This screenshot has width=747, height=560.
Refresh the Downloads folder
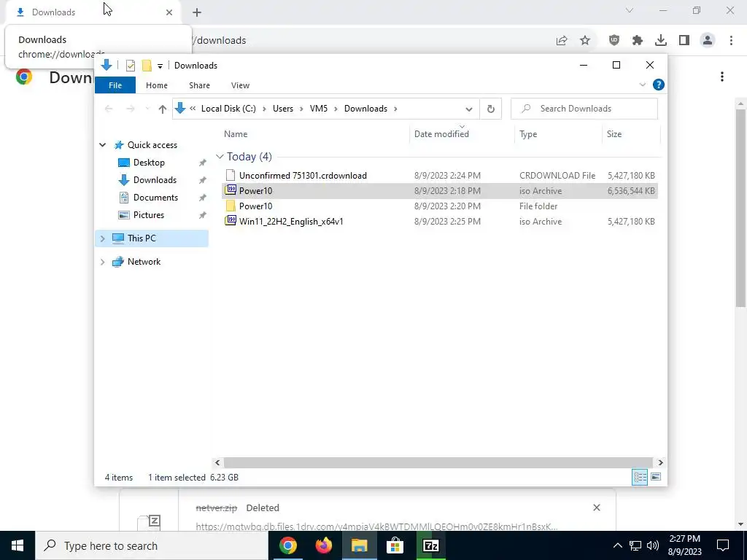(491, 109)
